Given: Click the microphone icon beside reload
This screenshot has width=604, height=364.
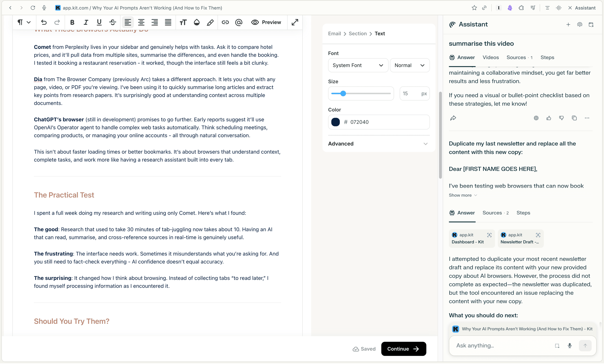Looking at the screenshot, I should tap(44, 8).
